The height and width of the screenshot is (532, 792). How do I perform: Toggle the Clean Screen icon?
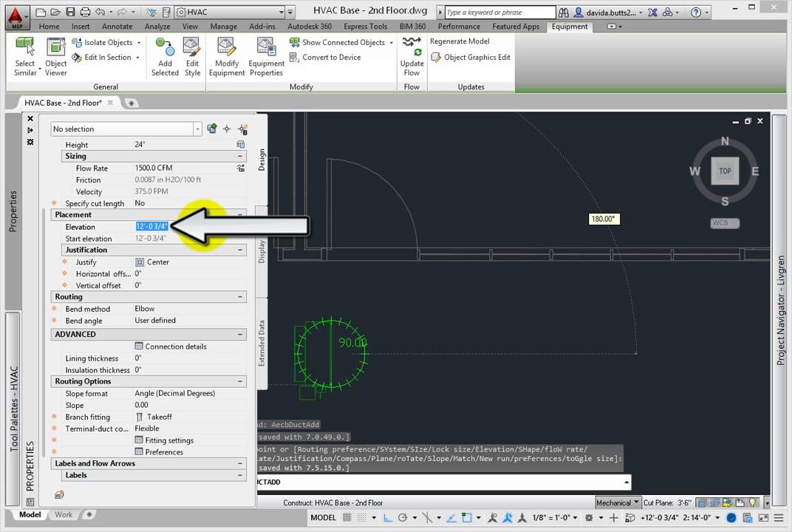[764, 518]
